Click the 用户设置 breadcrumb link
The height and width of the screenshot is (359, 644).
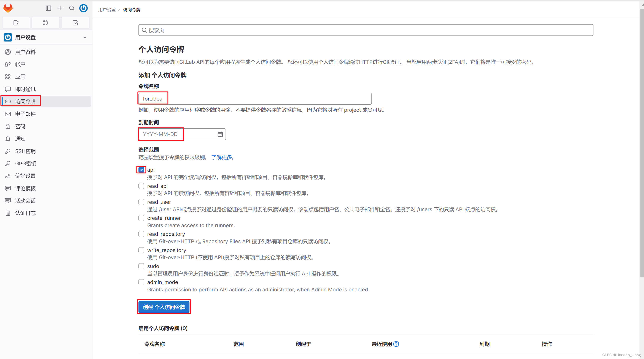pyautogui.click(x=107, y=10)
